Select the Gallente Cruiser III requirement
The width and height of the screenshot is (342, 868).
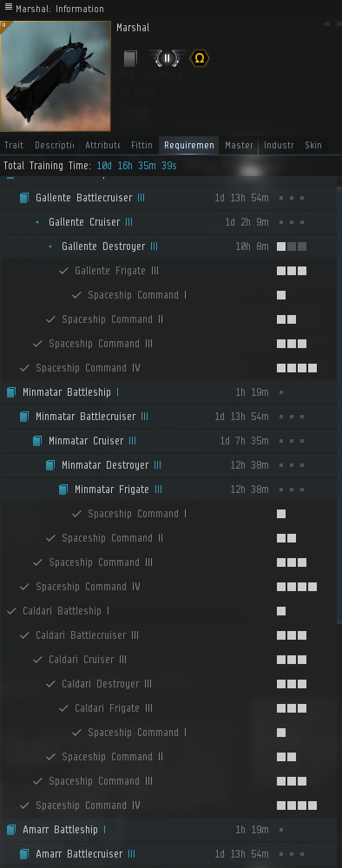coord(168,222)
